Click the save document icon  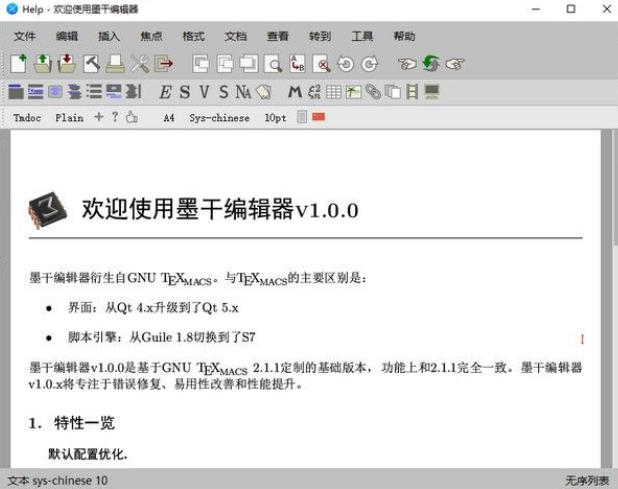click(66, 64)
